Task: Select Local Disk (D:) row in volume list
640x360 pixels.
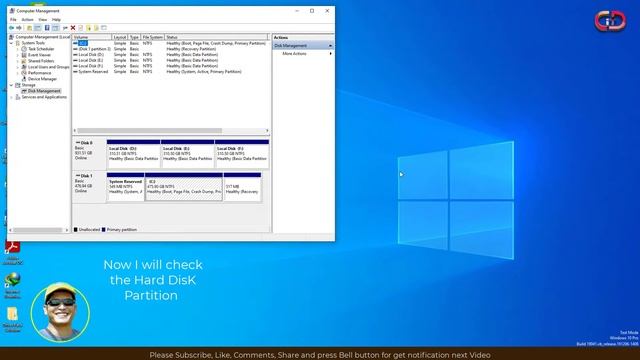Action: [x=171, y=55]
